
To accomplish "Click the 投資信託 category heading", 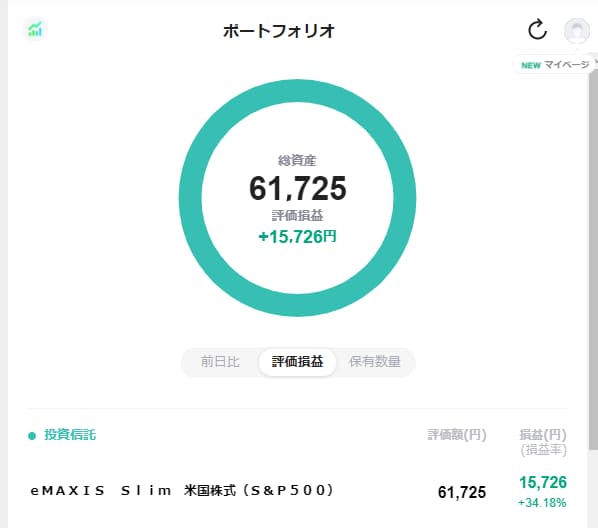I will 70,435.
